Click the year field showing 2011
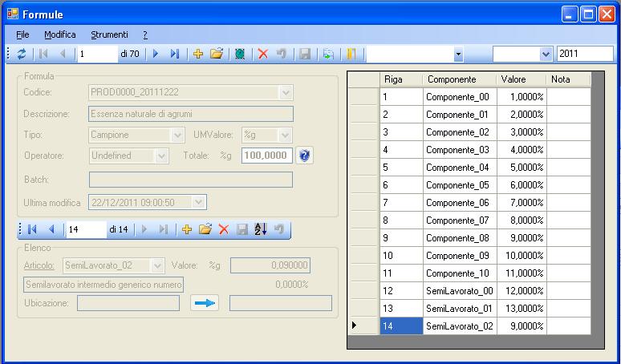621x364 pixels. [x=586, y=54]
